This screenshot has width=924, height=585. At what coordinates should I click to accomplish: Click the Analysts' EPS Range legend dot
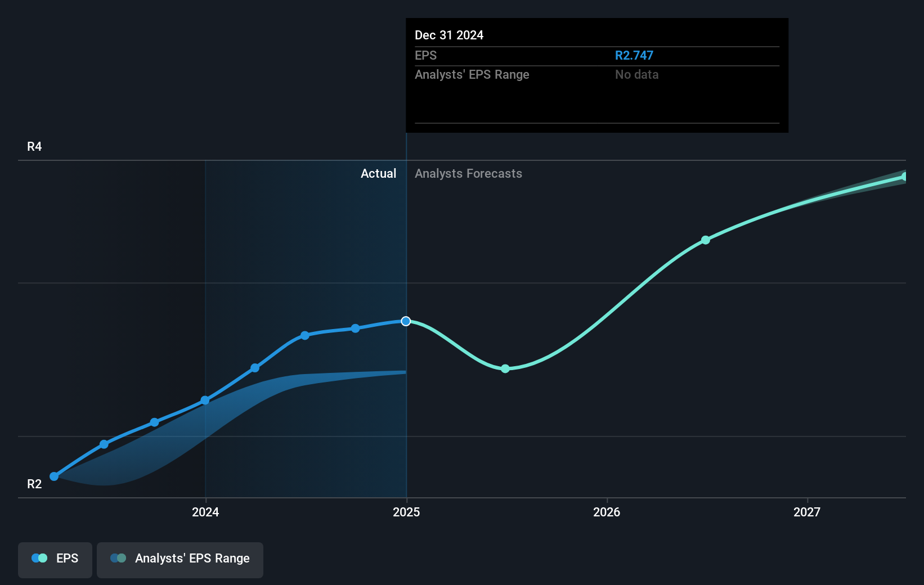point(117,558)
